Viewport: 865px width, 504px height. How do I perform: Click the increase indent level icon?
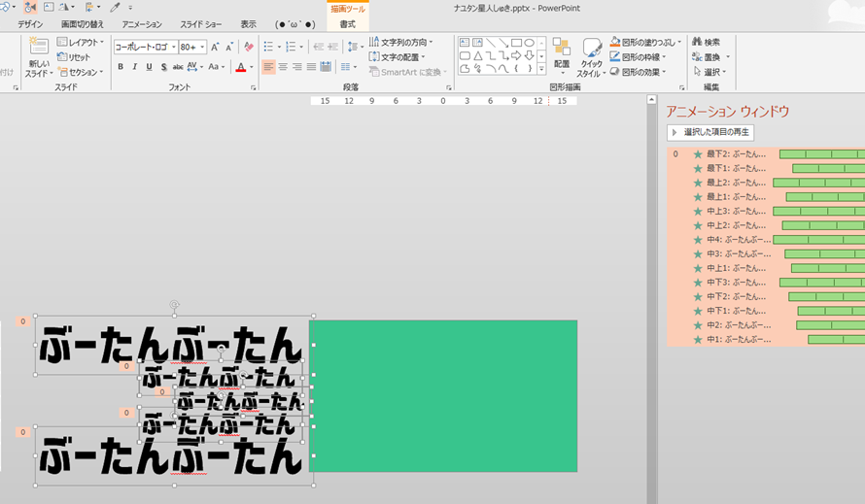[x=332, y=48]
